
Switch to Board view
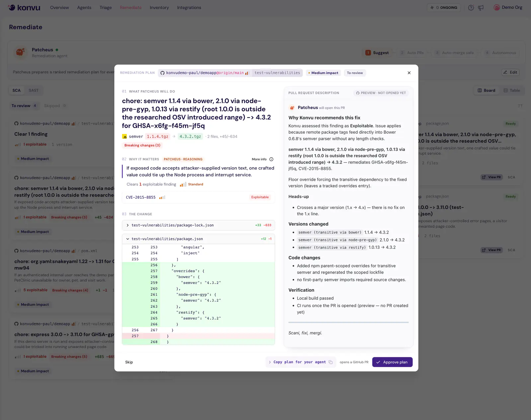point(486,90)
